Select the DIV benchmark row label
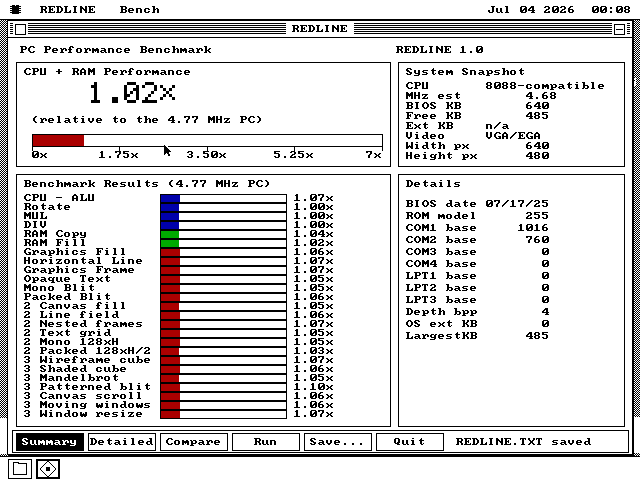 click(x=35, y=225)
